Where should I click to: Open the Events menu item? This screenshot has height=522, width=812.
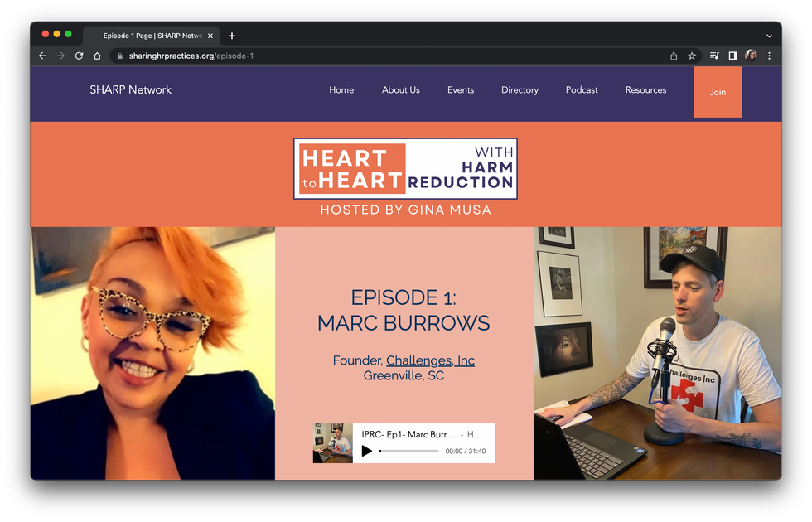point(461,90)
